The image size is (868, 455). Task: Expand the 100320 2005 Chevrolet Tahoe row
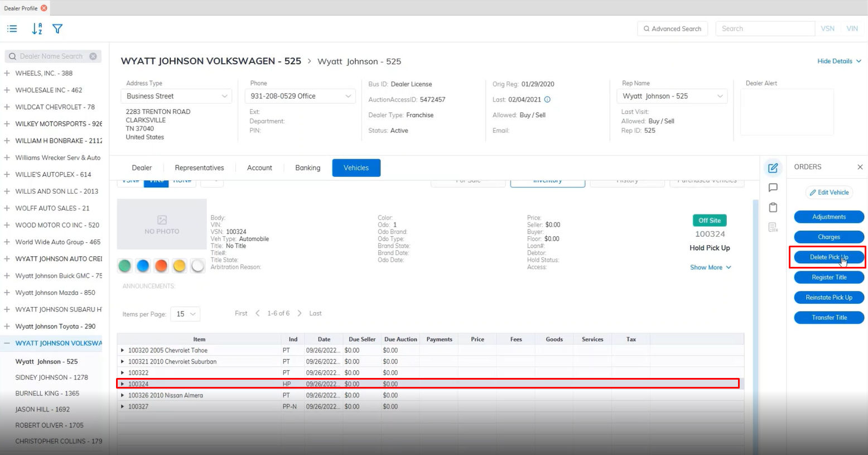123,351
